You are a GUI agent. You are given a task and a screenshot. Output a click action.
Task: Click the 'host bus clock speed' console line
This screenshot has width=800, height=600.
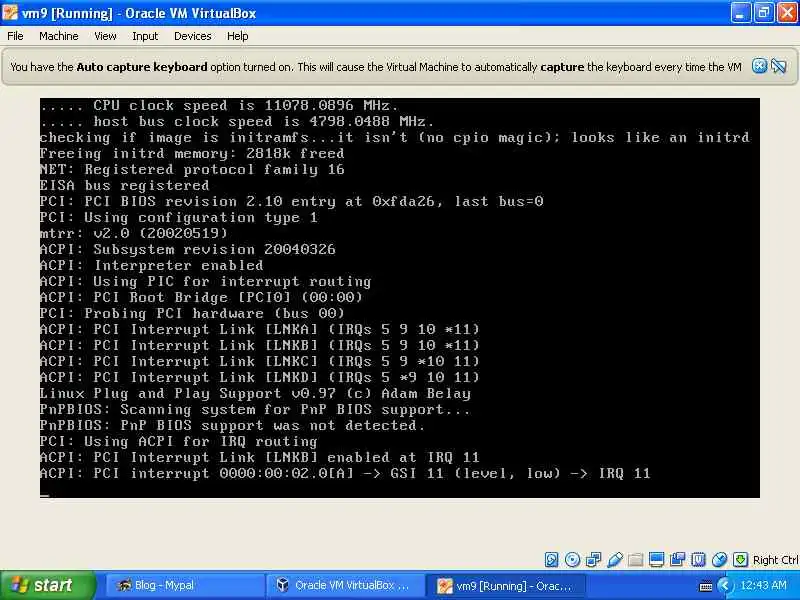point(237,121)
